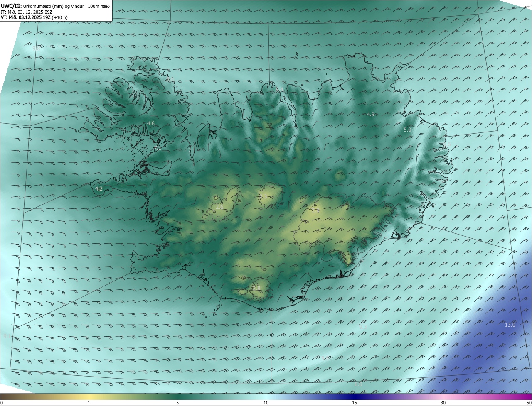Viewport: 532px width, 406px height.
Task: Click the 4.6 value label in the Westfjords
Action: click(x=151, y=123)
